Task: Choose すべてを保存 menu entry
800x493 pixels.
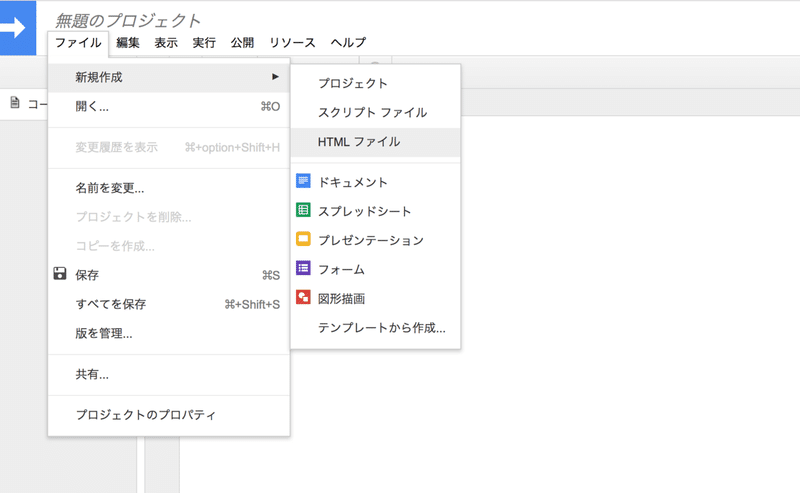Action: 169,304
